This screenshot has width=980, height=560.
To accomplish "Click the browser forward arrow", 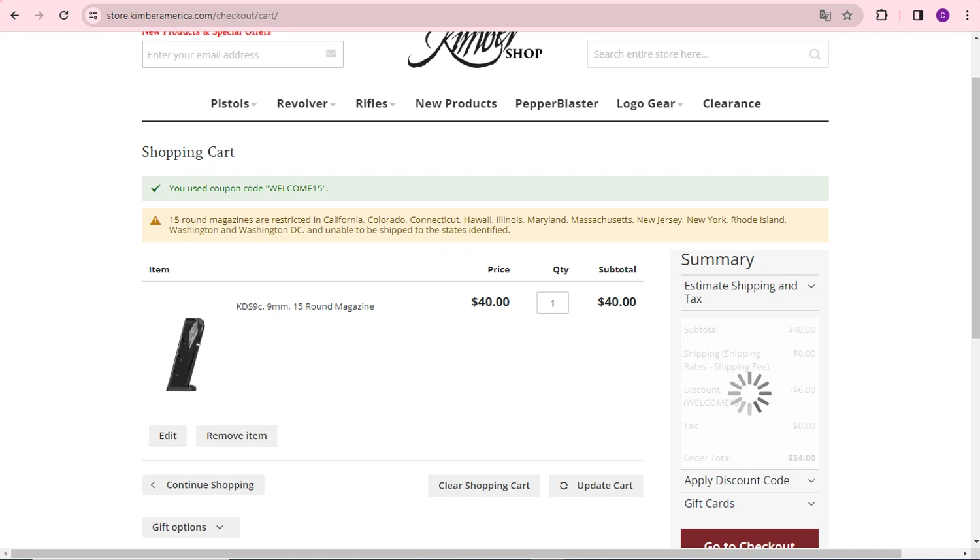I will (39, 15).
